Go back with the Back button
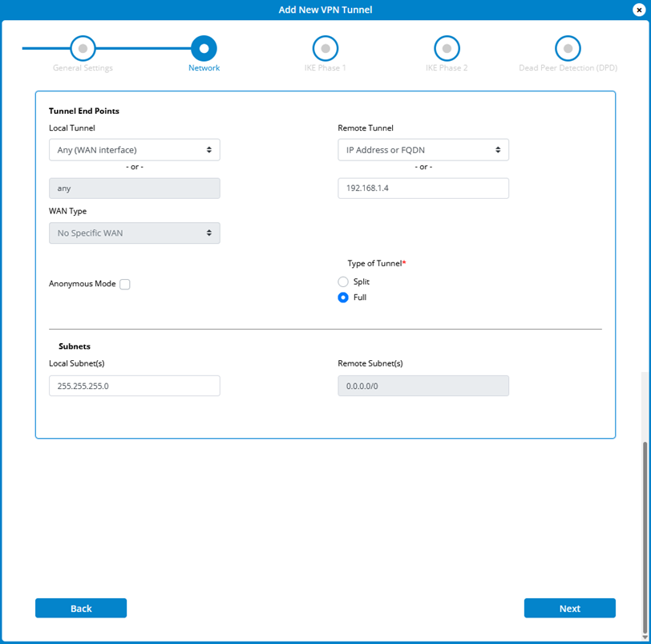This screenshot has height=644, width=651. (x=81, y=609)
